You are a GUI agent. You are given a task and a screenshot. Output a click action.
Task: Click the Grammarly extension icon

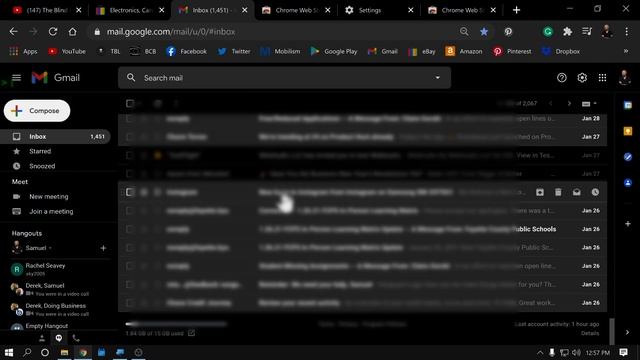[x=548, y=31]
